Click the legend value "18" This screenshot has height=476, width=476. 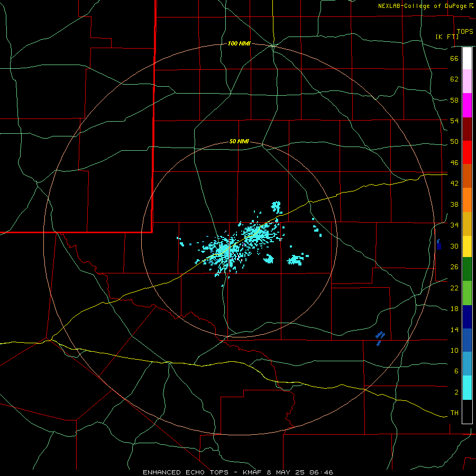(454, 309)
